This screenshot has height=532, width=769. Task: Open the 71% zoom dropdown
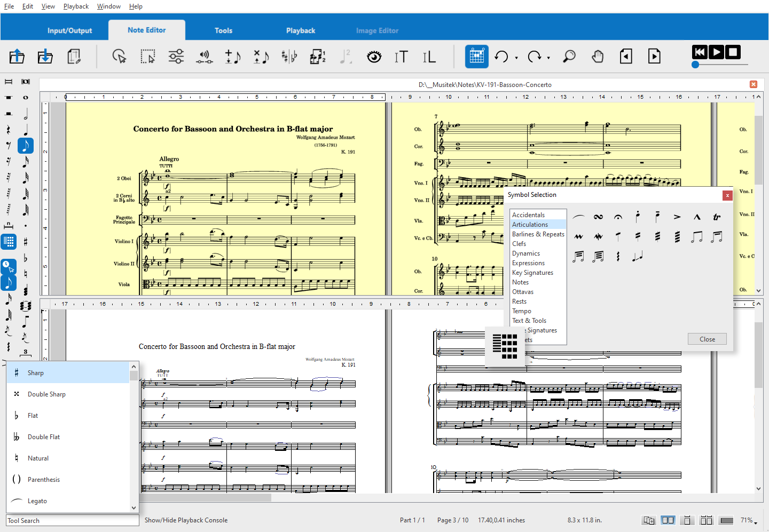click(749, 520)
